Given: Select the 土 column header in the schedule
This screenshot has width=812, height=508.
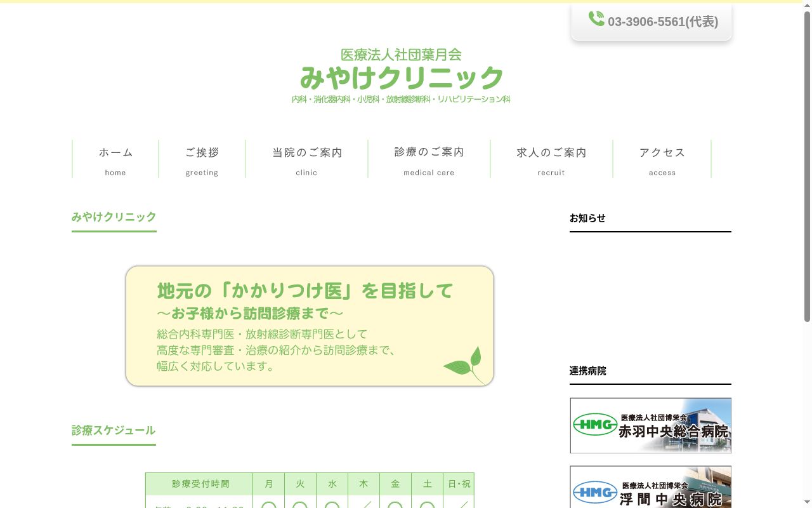Looking at the screenshot, I should pyautogui.click(x=428, y=484).
